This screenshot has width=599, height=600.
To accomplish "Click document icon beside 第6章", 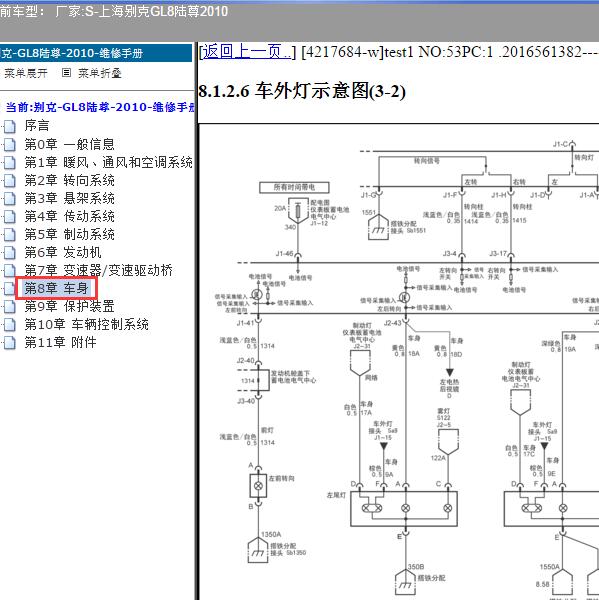I will coord(10,252).
